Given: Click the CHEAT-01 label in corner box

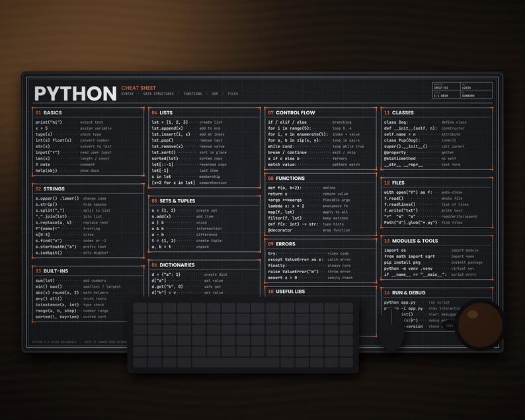Looking at the screenshot, I should (440, 88).
